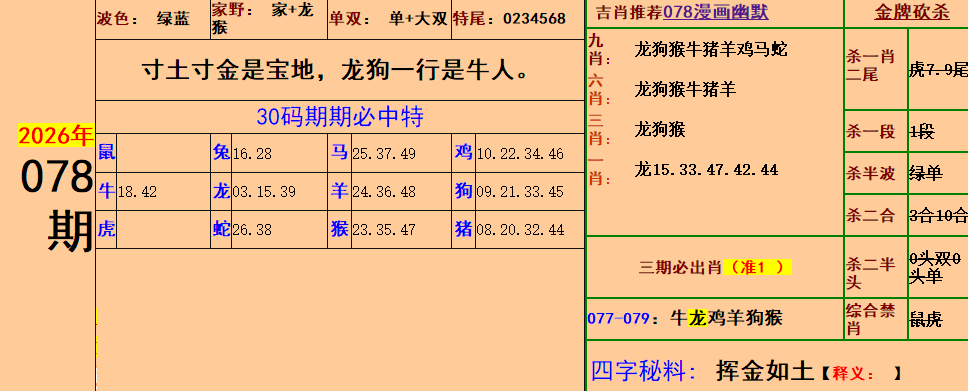Click the 虎 zodiac label in table
Screen dimensions: 968x391
coord(106,229)
